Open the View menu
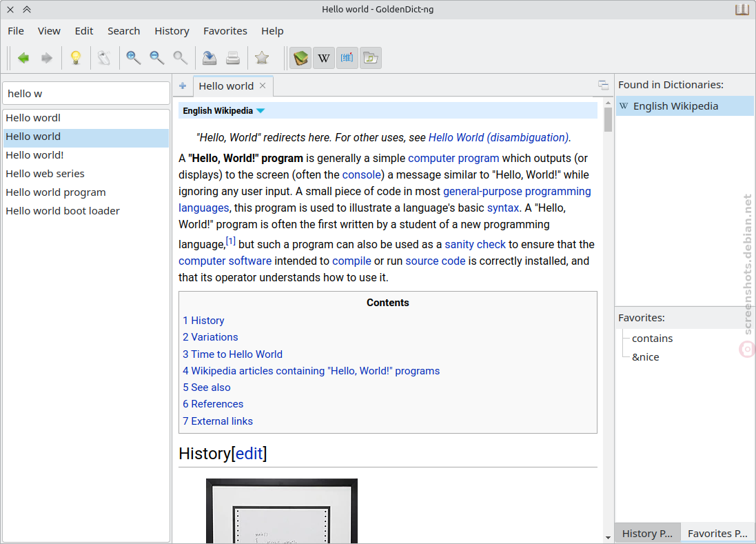This screenshot has width=756, height=544. click(49, 31)
